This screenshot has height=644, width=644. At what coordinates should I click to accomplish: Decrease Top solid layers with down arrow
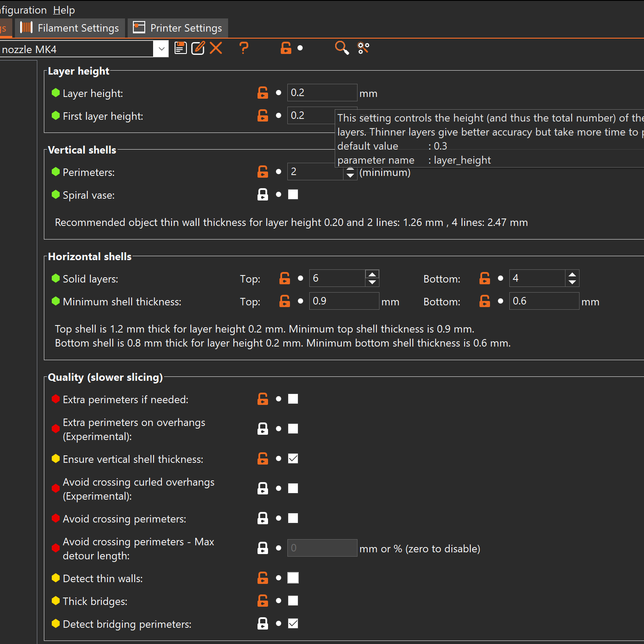tap(372, 282)
